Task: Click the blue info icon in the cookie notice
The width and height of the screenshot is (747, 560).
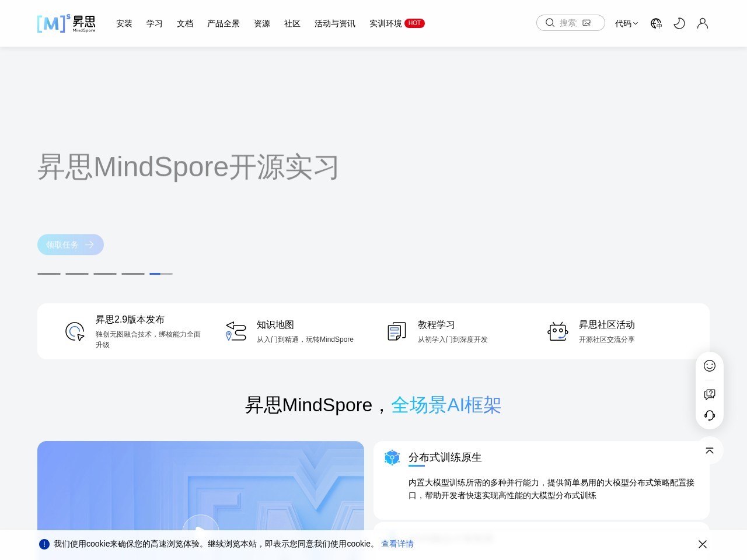Action: 44,544
